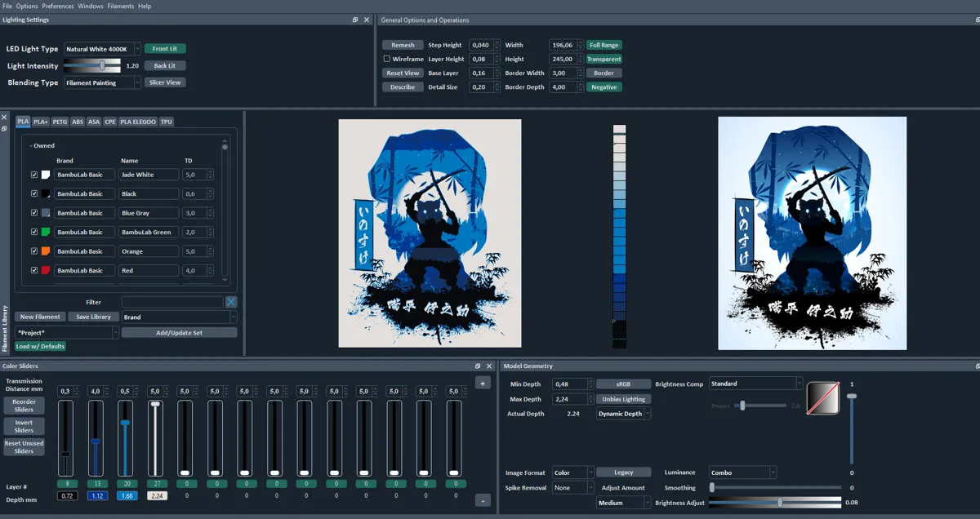The width and height of the screenshot is (980, 519).
Task: Open the Image Format dropdown
Action: (x=573, y=472)
